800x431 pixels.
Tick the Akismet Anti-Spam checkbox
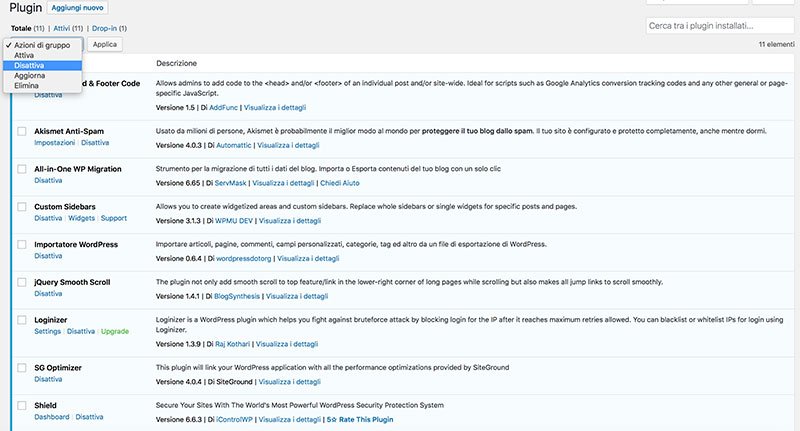click(22, 131)
